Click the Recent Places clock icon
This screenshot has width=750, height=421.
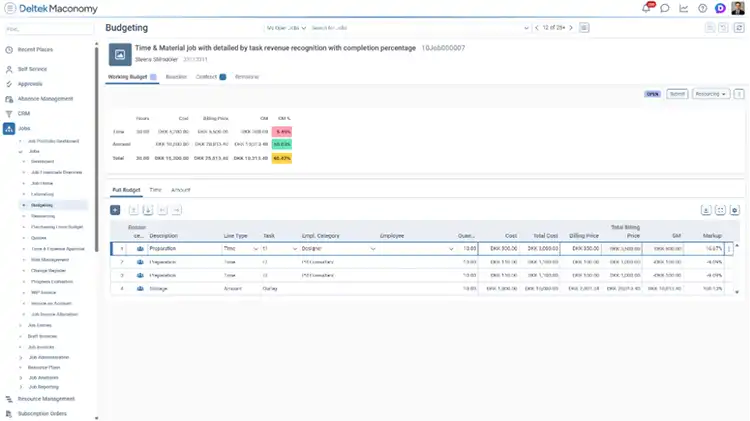coord(9,50)
